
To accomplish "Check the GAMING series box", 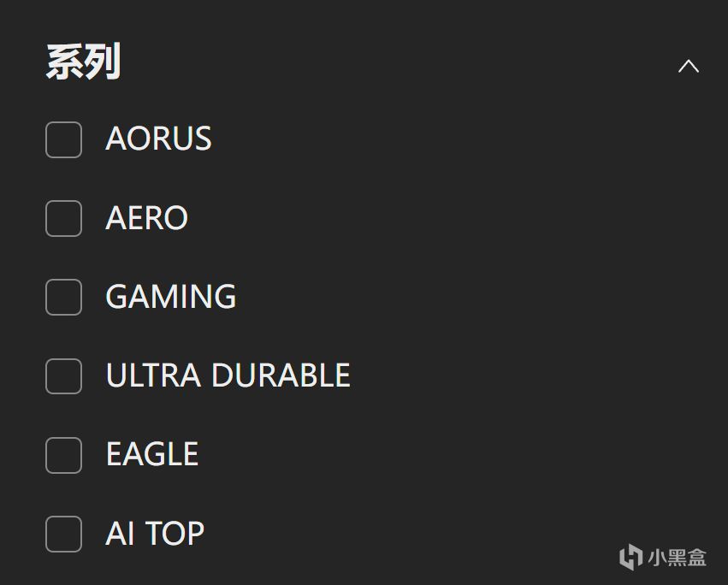I will 63,297.
